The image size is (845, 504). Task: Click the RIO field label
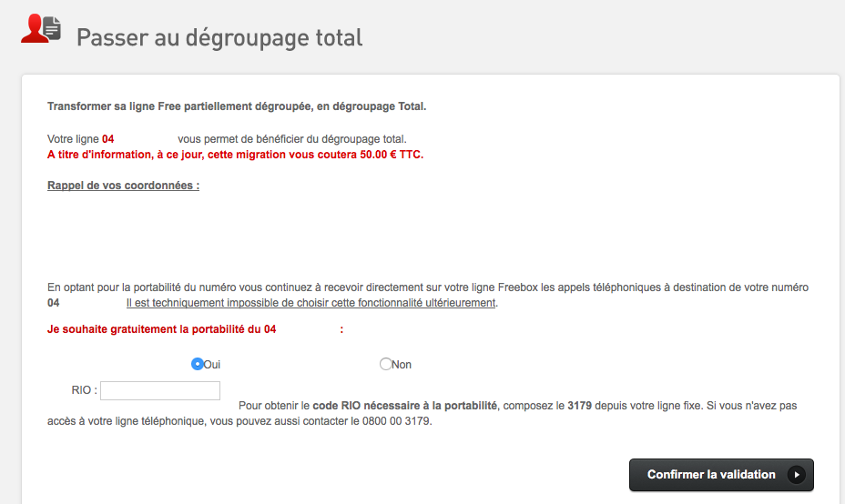[x=84, y=390]
